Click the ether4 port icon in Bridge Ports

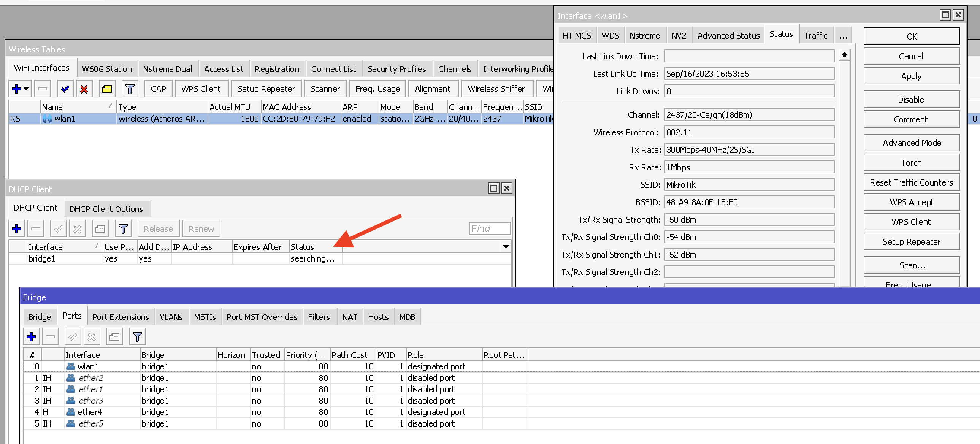pyautogui.click(x=70, y=412)
